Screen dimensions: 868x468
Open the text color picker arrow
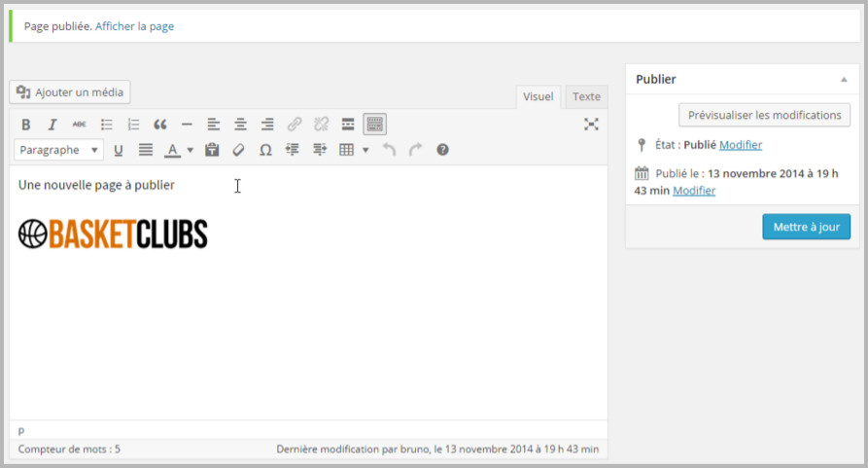pyautogui.click(x=190, y=150)
